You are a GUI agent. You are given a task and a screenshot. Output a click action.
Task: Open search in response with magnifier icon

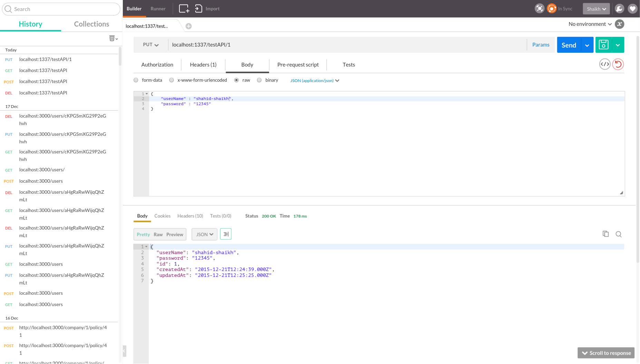click(x=619, y=234)
